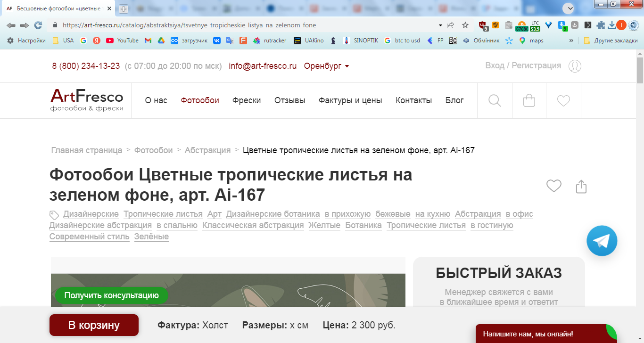644x343 pixels.
Task: Open the browser downloads arrow icon
Action: [x=612, y=25]
